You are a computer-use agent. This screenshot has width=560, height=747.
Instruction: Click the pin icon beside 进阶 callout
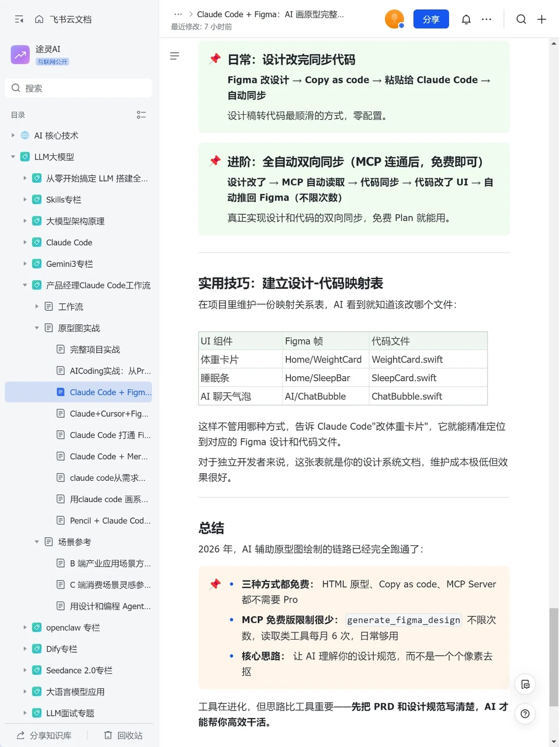pyautogui.click(x=215, y=161)
